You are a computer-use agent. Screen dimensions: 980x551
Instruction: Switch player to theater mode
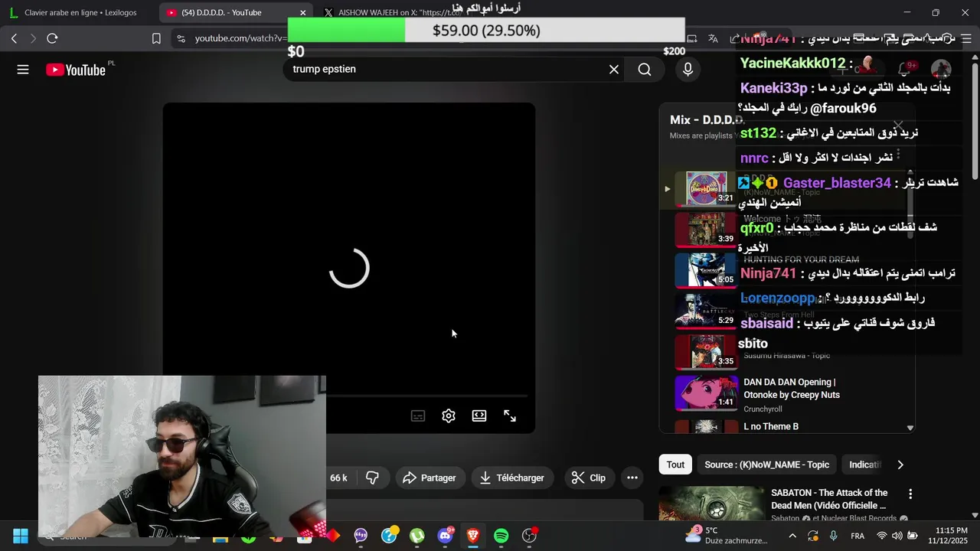click(479, 416)
